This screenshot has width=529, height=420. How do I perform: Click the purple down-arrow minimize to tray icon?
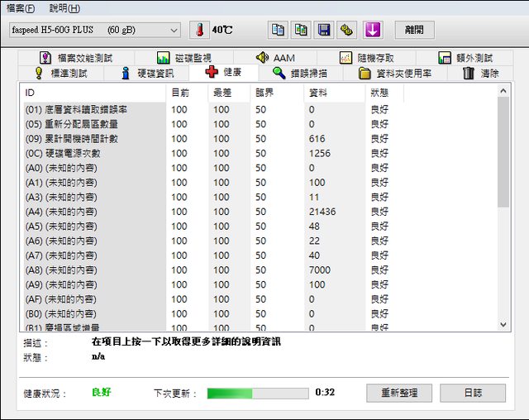(x=373, y=30)
